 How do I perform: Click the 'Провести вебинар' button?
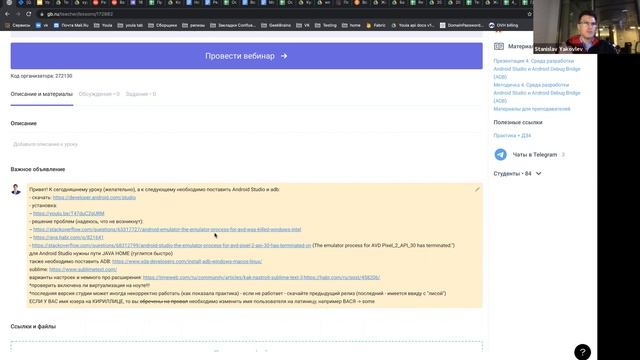[247, 56]
